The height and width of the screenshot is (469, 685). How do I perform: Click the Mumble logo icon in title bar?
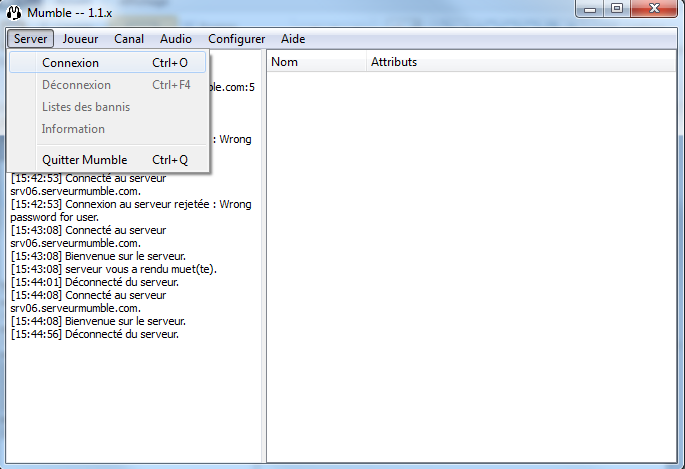coord(14,13)
